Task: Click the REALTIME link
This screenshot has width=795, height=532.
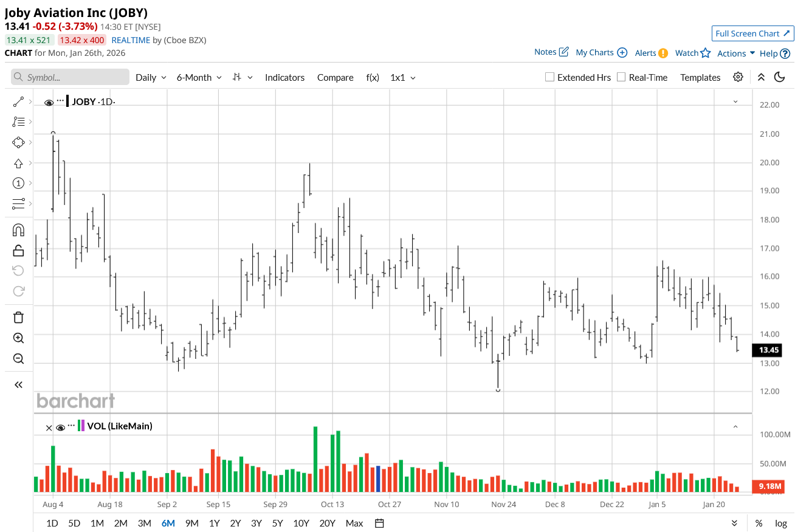Action: coord(131,40)
